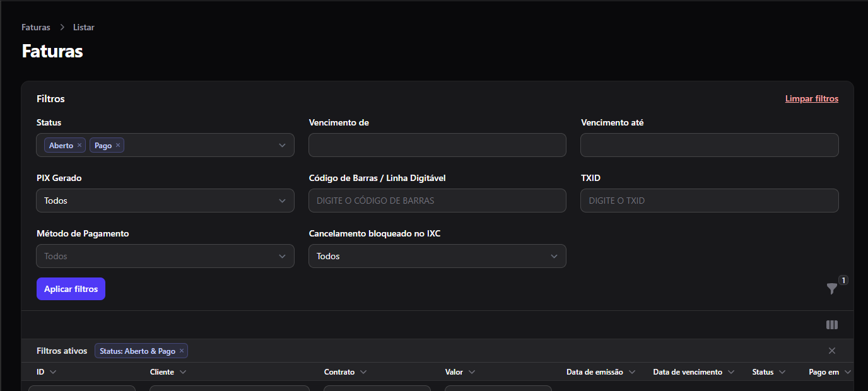Sort by the Pago em column
Screen dimensions: 868x391
pos(830,372)
